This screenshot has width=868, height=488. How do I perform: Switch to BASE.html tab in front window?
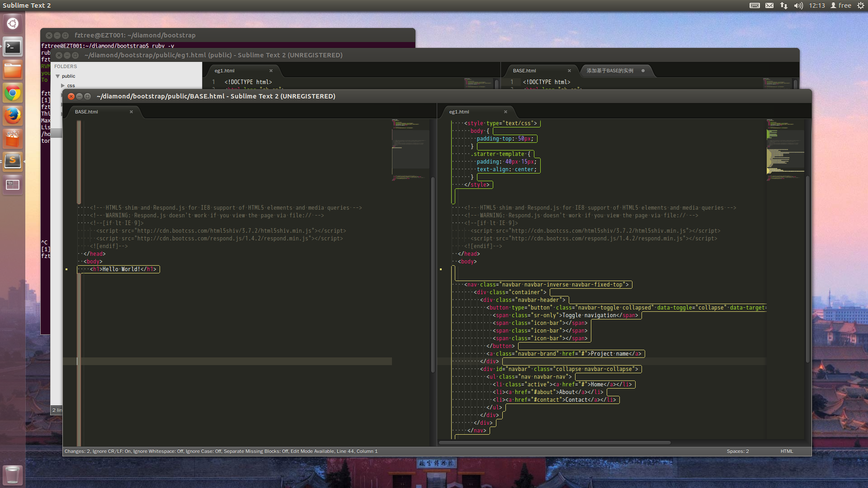click(86, 112)
